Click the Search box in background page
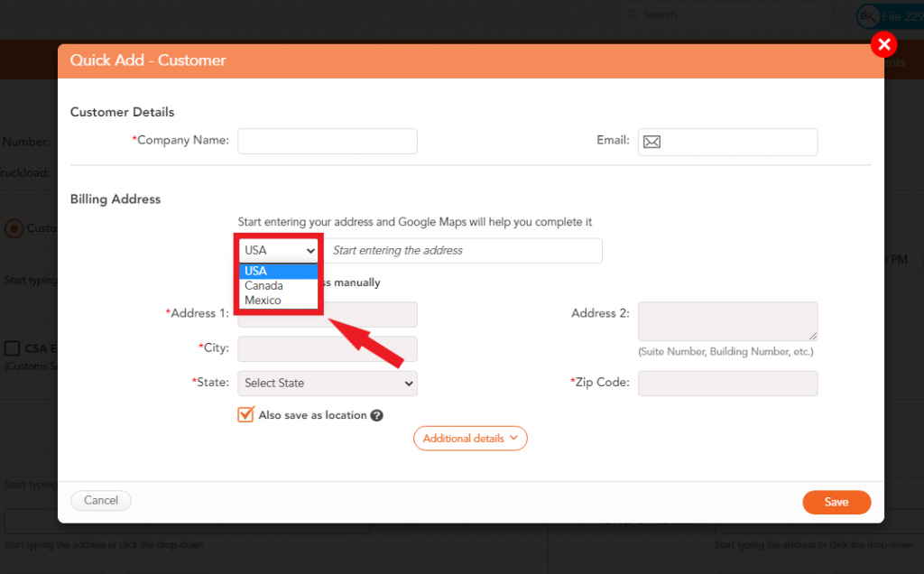 (x=725, y=14)
